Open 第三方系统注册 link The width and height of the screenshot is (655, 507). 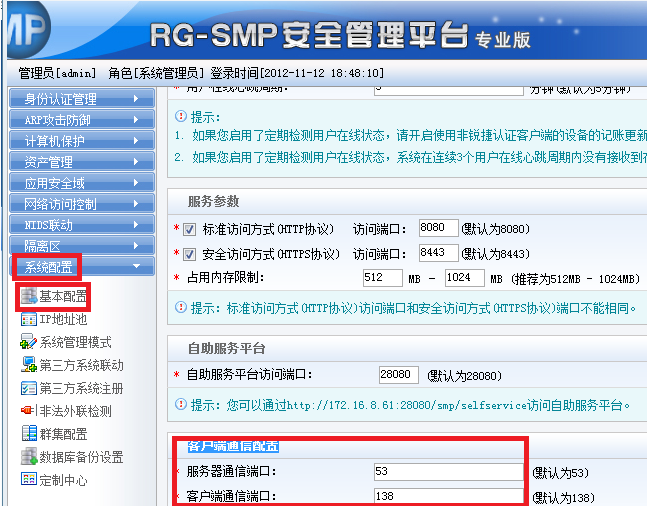click(81, 388)
